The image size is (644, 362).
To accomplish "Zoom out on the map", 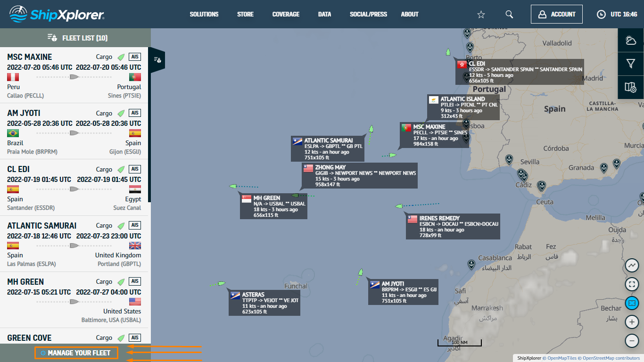I will [x=632, y=341].
